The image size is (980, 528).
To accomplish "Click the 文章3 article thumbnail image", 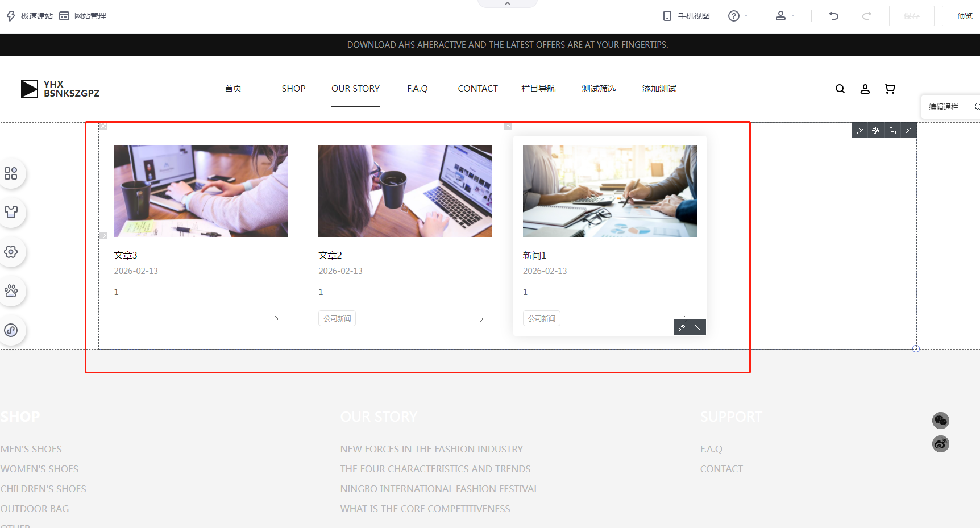I will tap(201, 191).
